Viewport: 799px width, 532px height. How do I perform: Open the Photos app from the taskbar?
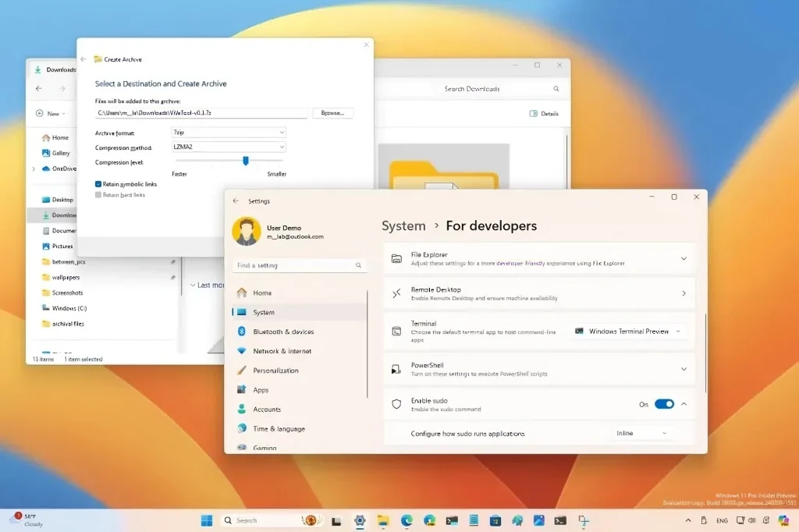(539, 520)
